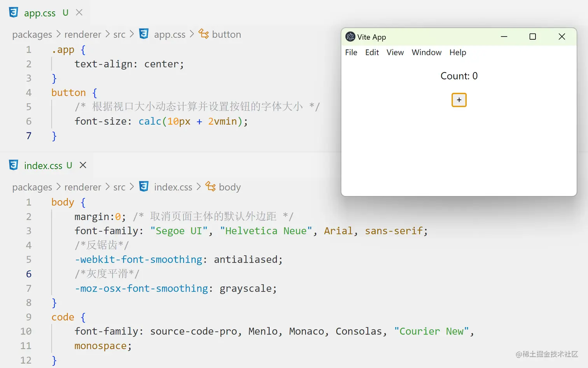Open 'renderer' breadcrumb in index.css editor
Image resolution: width=588 pixels, height=368 pixels.
[x=83, y=187]
